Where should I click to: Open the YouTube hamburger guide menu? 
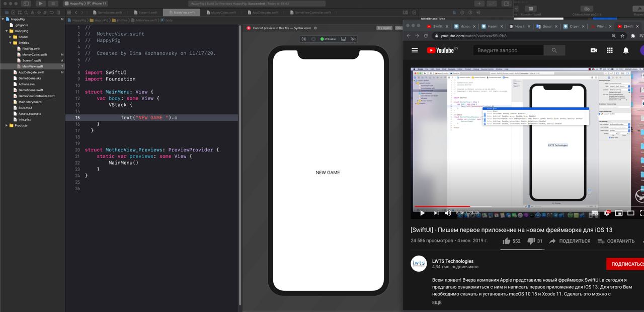coord(415,50)
